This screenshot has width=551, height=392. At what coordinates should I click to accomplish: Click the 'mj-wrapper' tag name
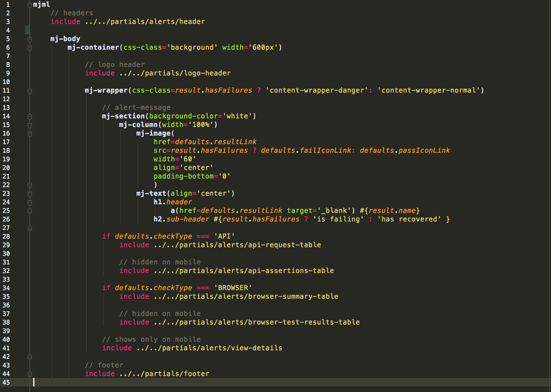click(x=106, y=91)
